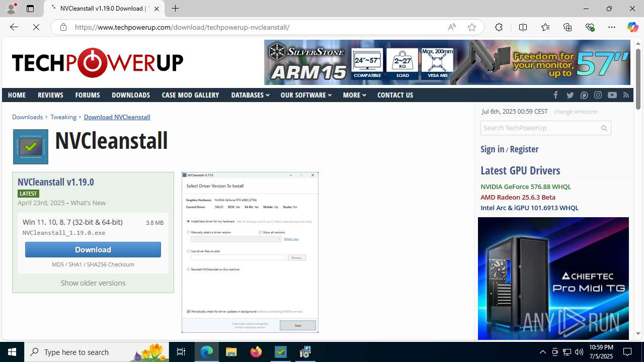Visit TechPowerUp Twitter icon
The image size is (644, 362).
[x=570, y=95]
